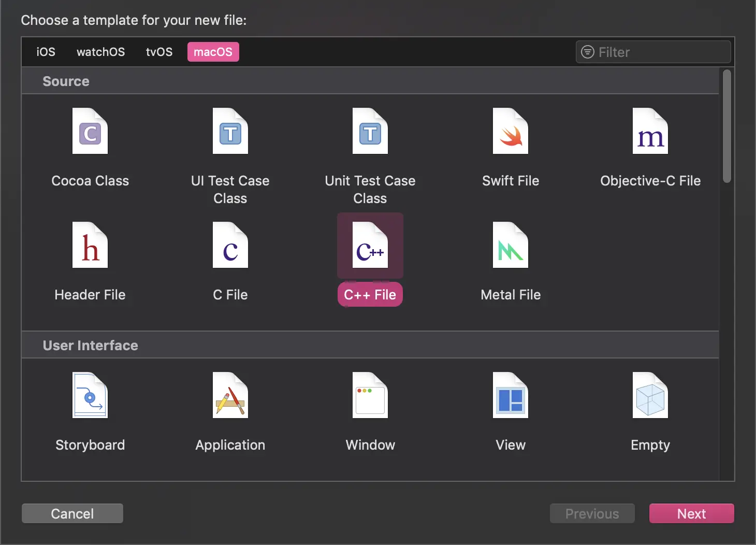Select the macOS platform tab

pos(213,52)
